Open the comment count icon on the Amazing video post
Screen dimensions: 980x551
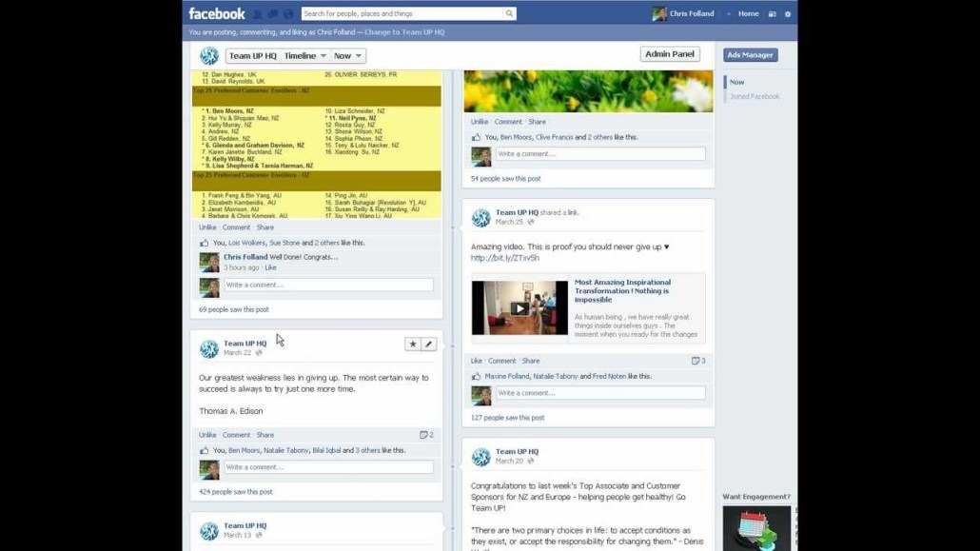[698, 361]
